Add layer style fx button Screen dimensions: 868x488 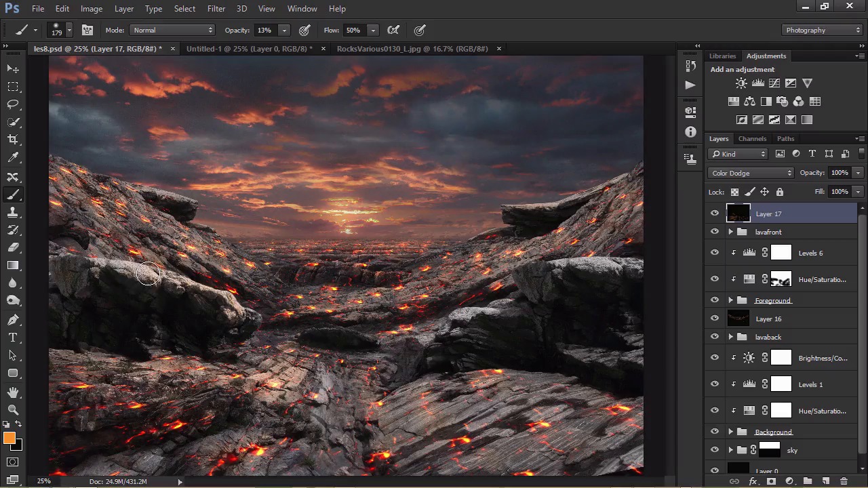coord(753,481)
